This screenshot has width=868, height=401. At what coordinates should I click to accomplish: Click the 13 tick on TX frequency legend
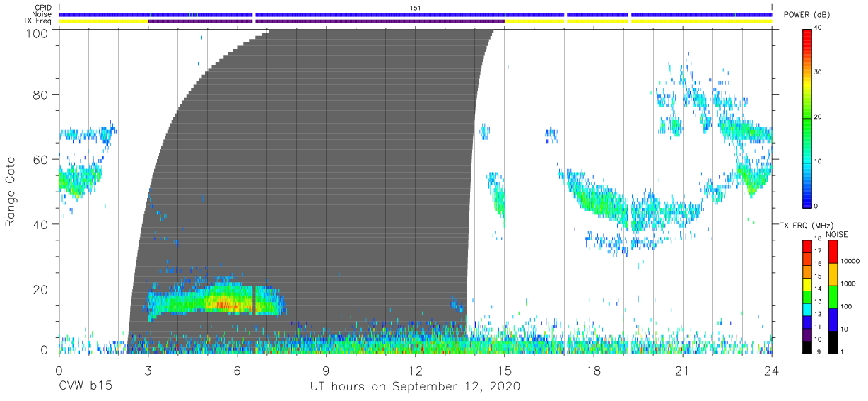(x=817, y=301)
